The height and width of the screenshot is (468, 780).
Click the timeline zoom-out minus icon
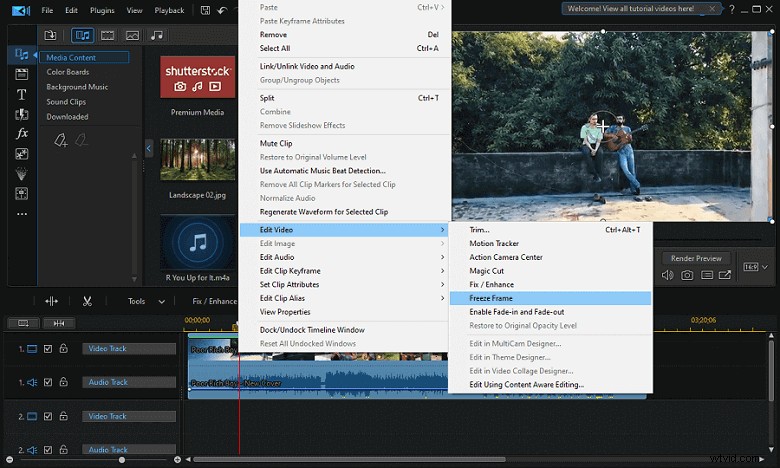(x=9, y=460)
